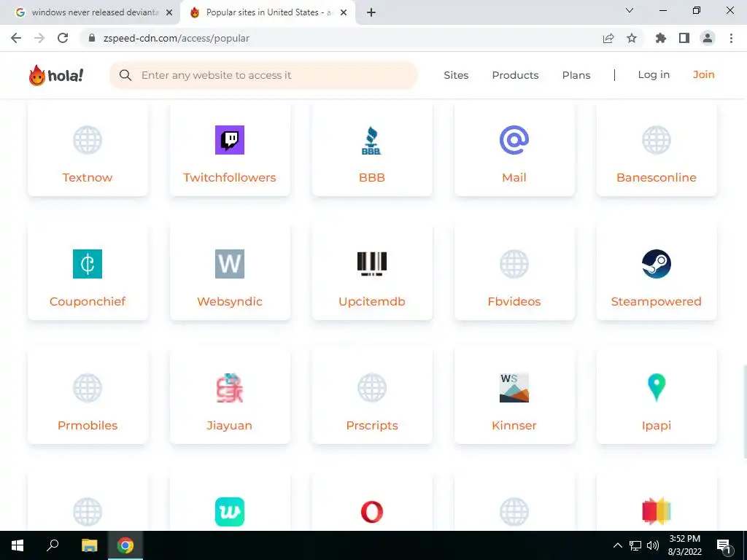This screenshot has height=560, width=747.
Task: Go back to the previous page
Action: 16,38
